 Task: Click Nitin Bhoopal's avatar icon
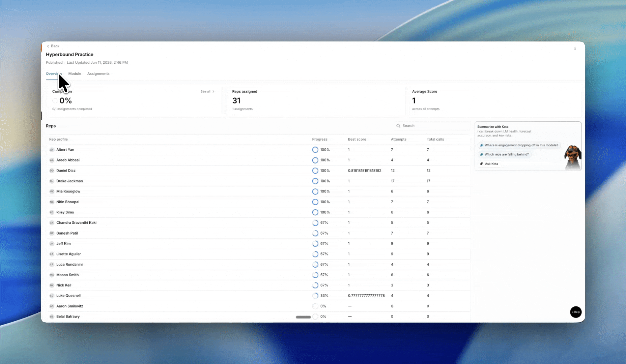(52, 202)
